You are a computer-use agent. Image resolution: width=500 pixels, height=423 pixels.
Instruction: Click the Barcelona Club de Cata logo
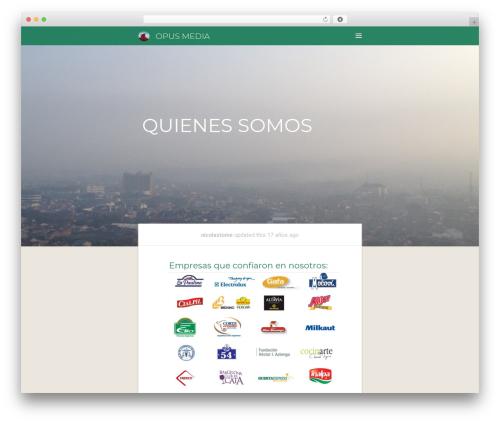[231, 377]
